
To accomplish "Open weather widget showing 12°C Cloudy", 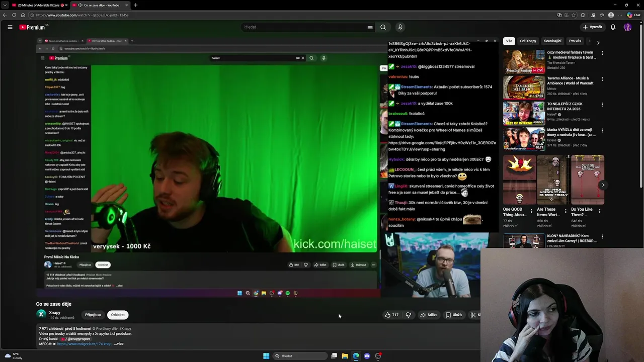I will coord(14,356).
